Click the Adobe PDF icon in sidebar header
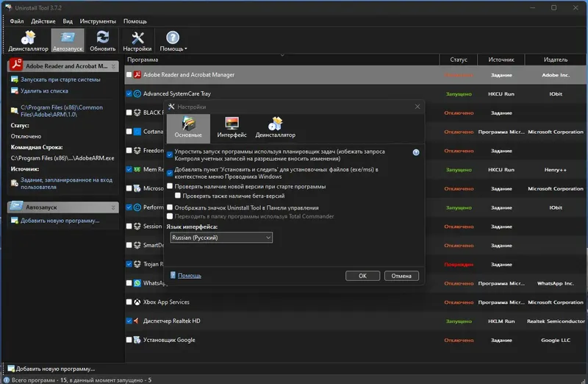This screenshot has height=384, width=588. click(16, 64)
